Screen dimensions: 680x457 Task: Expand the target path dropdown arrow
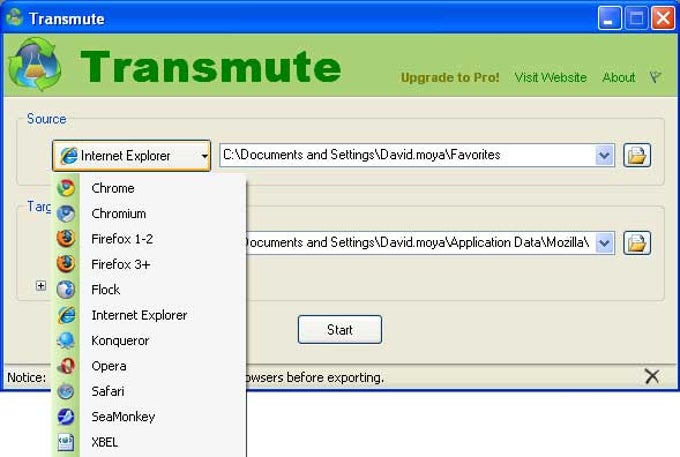coord(605,242)
